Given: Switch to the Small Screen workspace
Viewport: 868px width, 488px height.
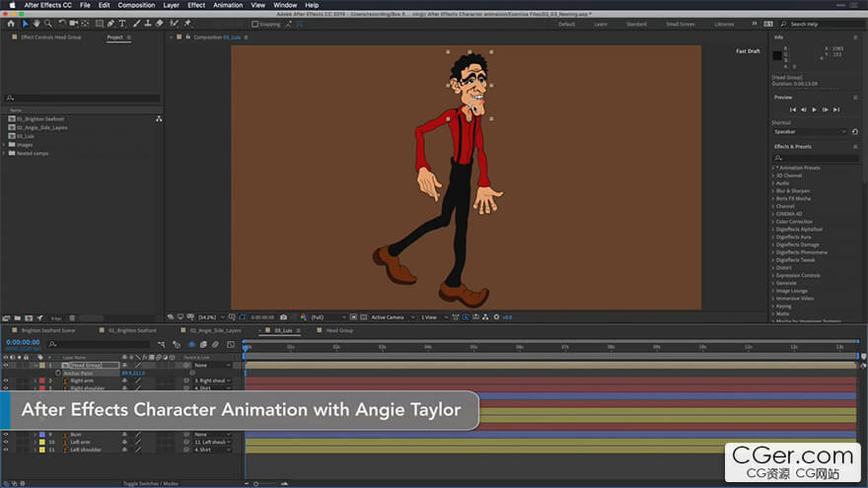Looking at the screenshot, I should coord(681,25).
